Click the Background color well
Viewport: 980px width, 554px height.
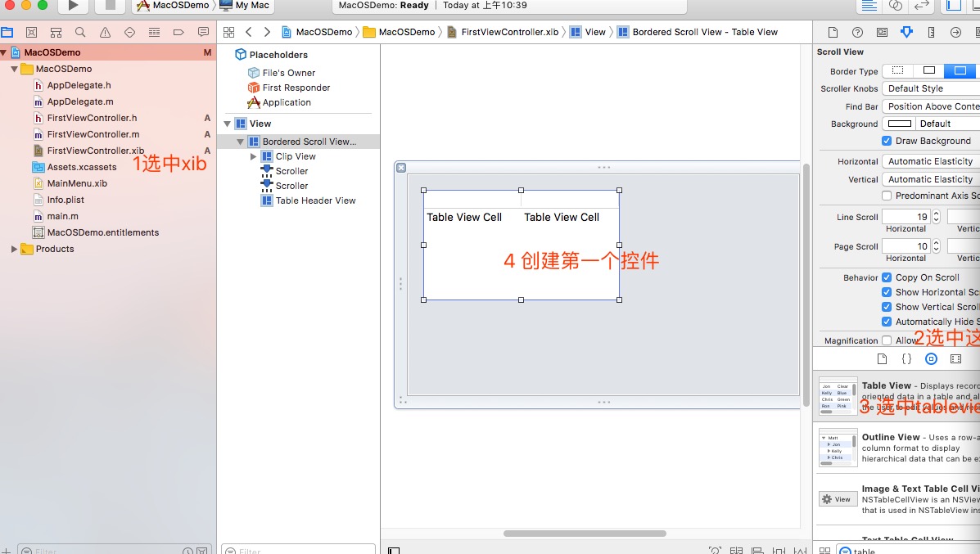(900, 124)
